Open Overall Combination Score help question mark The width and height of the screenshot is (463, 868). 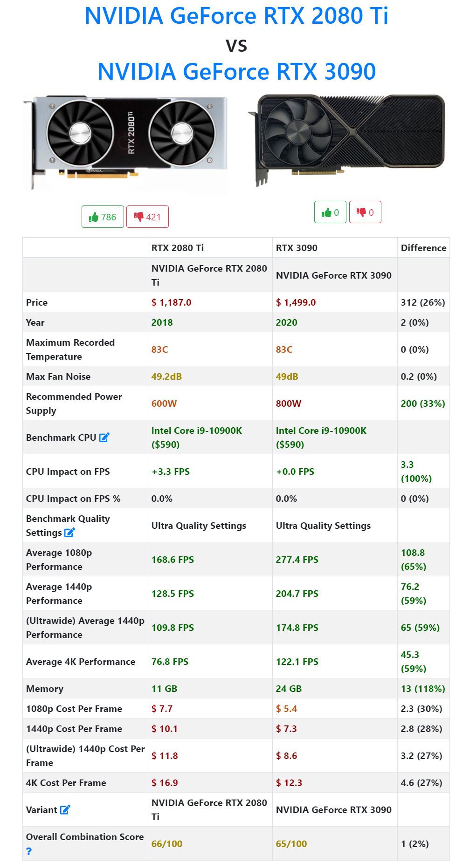[29, 851]
